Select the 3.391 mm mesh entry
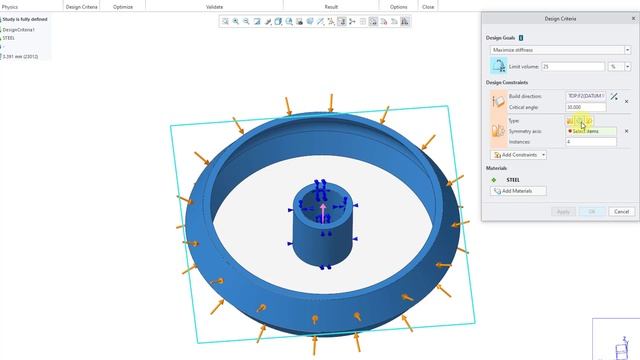640x360 pixels. [x=20, y=56]
